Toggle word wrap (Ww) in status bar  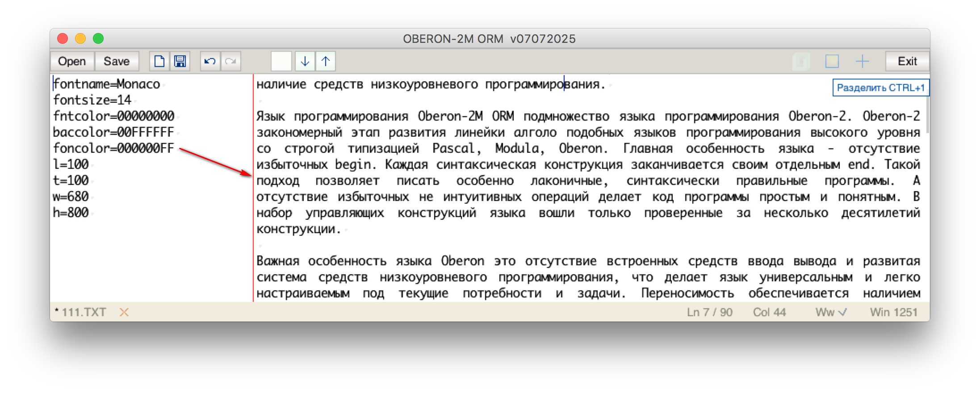coord(831,312)
